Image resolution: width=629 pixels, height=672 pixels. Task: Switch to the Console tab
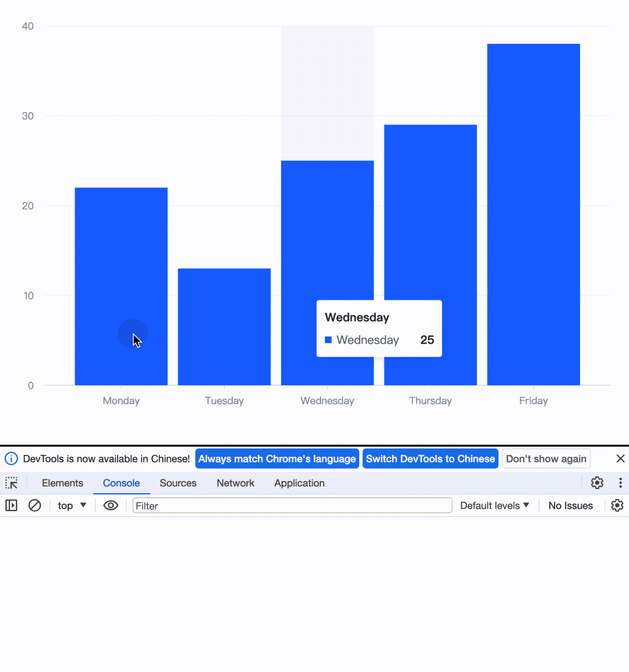click(121, 483)
